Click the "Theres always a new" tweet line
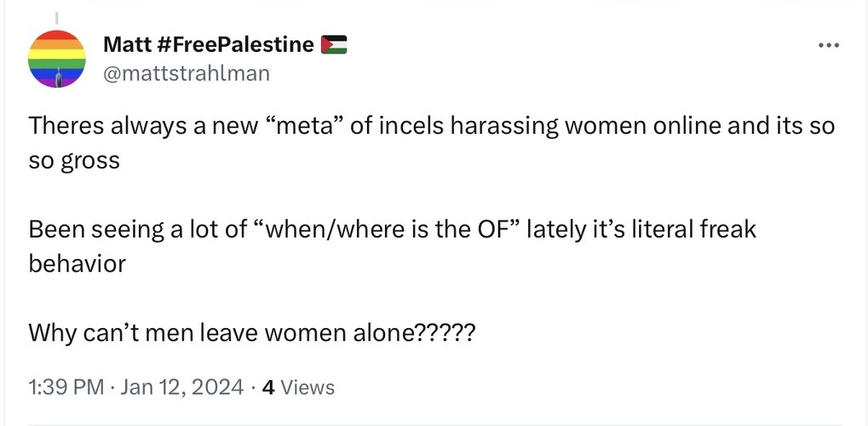 coord(431,126)
